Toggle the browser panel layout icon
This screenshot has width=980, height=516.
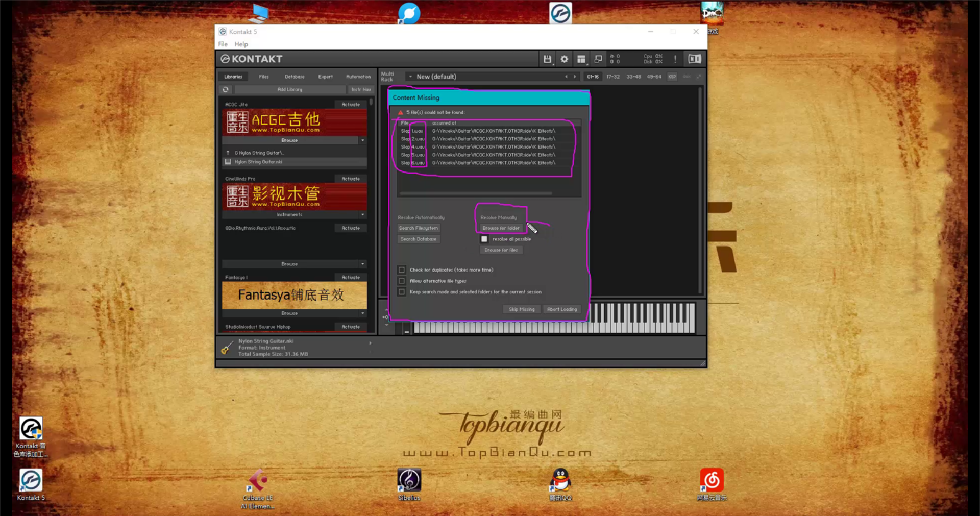pyautogui.click(x=581, y=59)
